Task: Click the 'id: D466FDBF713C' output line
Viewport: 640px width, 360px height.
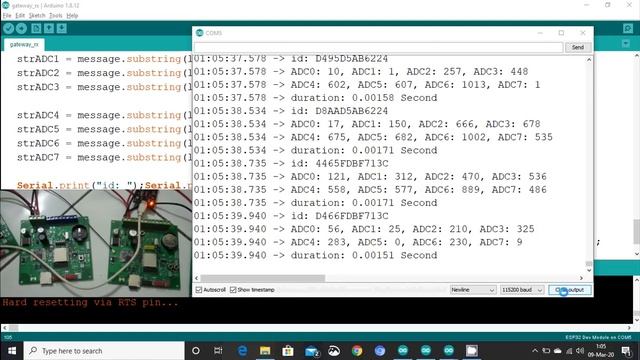Action: coord(291,216)
